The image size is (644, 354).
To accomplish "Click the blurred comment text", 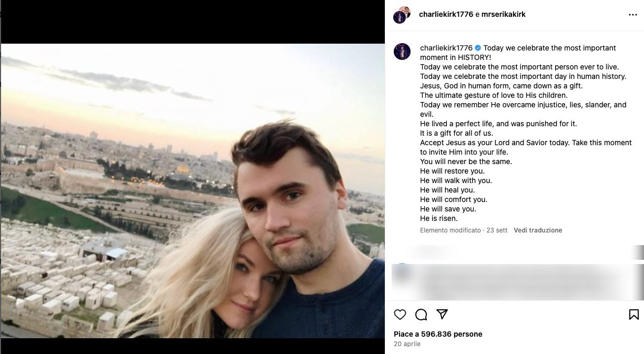I will point(520,281).
